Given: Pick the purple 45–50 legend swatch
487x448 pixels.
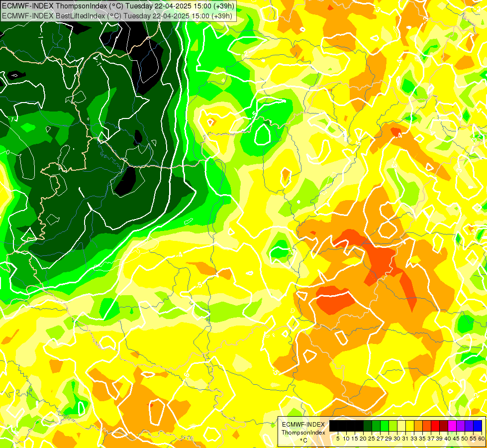Looking at the screenshot, I should (x=461, y=426).
